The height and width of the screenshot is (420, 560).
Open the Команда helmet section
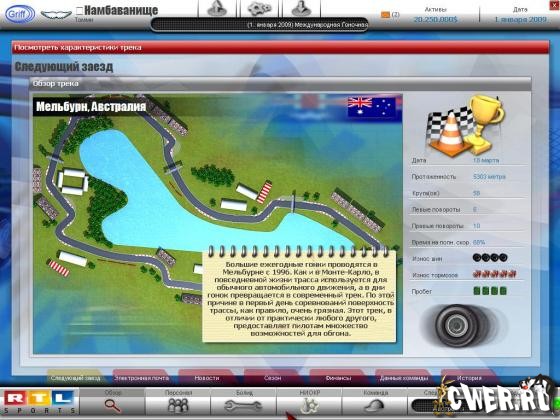(x=375, y=401)
